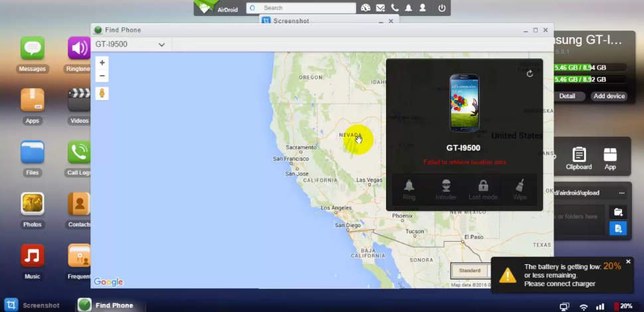
Task: Click the speedometer dashboard icon in top bar
Action: (366, 8)
